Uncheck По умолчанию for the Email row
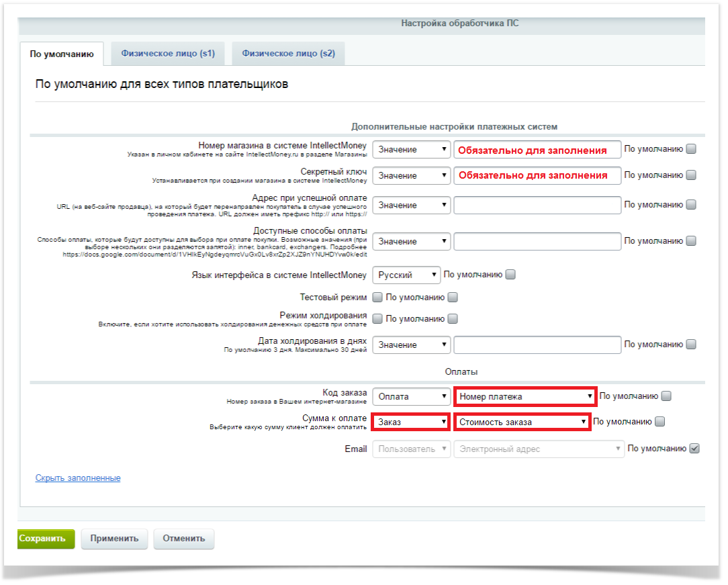This screenshot has height=585, width=728. (694, 449)
